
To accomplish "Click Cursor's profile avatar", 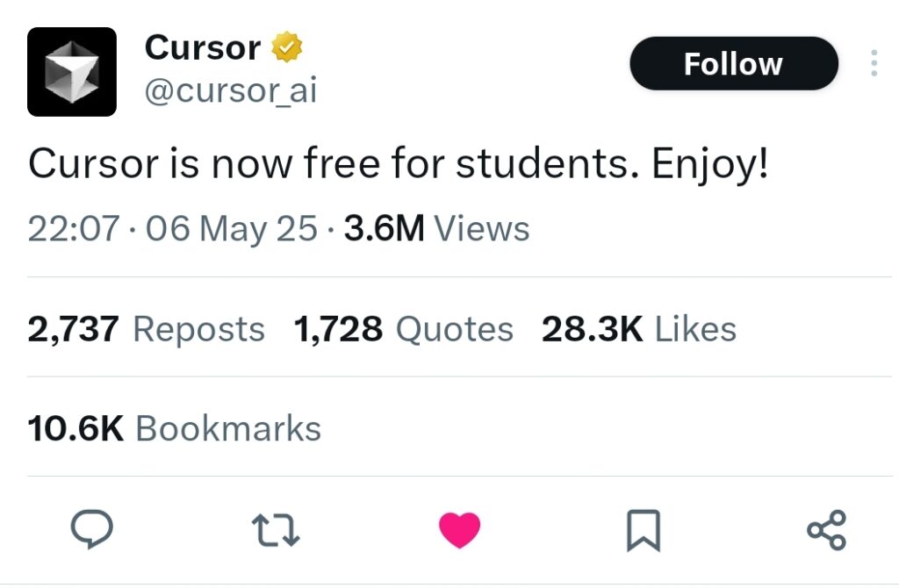I will click(x=71, y=71).
